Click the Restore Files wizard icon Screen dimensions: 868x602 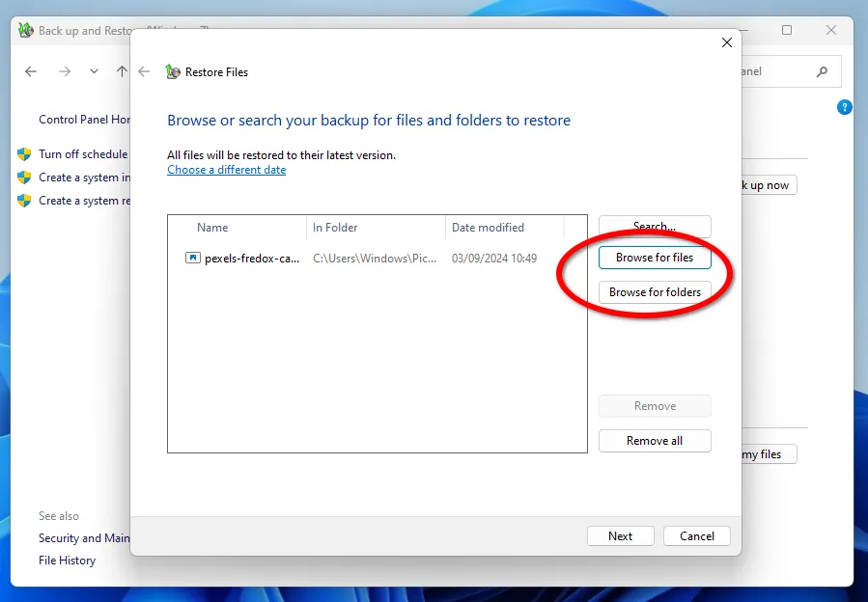click(173, 72)
